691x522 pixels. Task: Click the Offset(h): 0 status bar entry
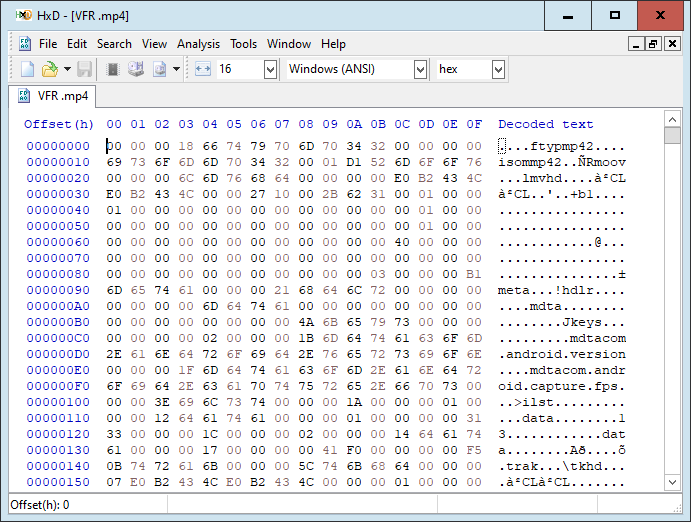(40, 505)
